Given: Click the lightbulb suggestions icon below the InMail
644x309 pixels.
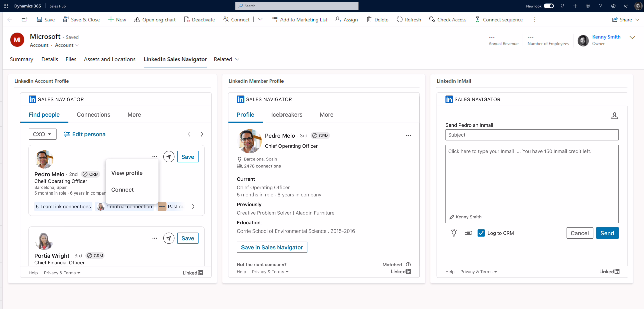Looking at the screenshot, I should [x=454, y=233].
